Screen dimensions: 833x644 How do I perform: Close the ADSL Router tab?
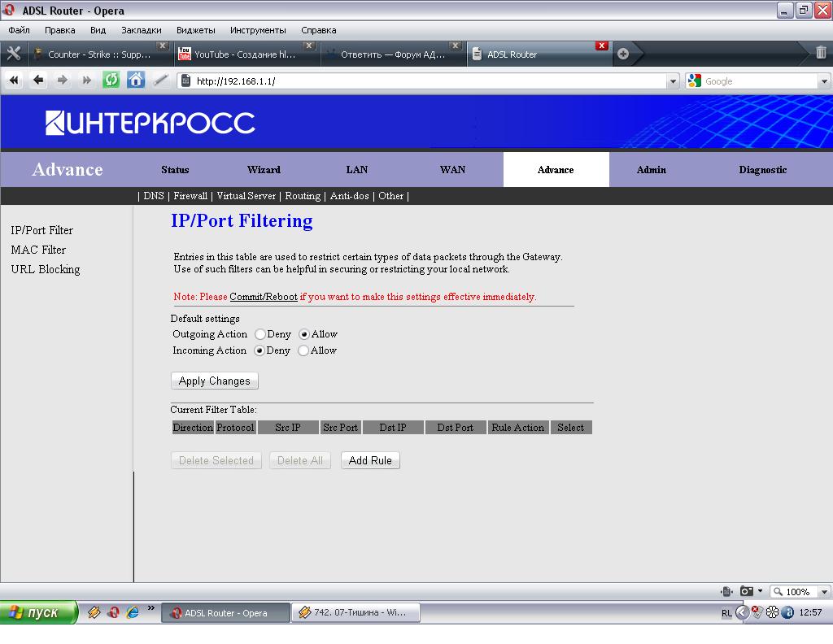pyautogui.click(x=601, y=46)
